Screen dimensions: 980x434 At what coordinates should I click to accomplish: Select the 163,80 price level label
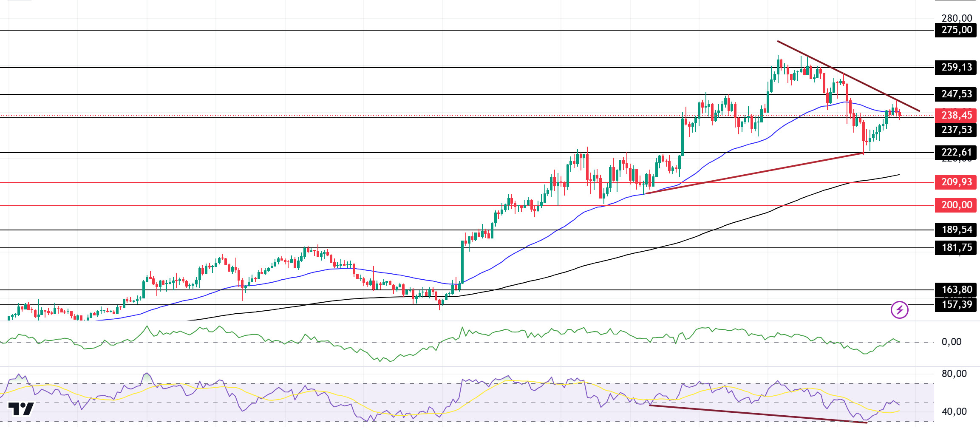click(x=956, y=290)
